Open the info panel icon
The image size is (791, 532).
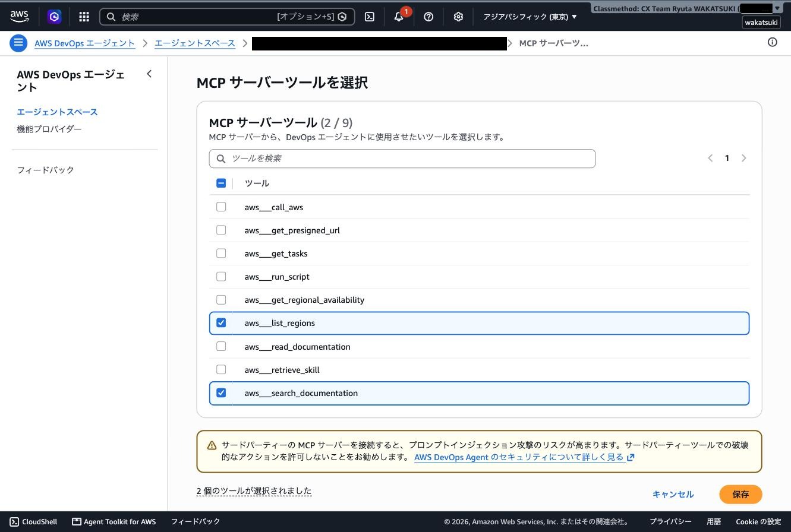click(x=773, y=42)
